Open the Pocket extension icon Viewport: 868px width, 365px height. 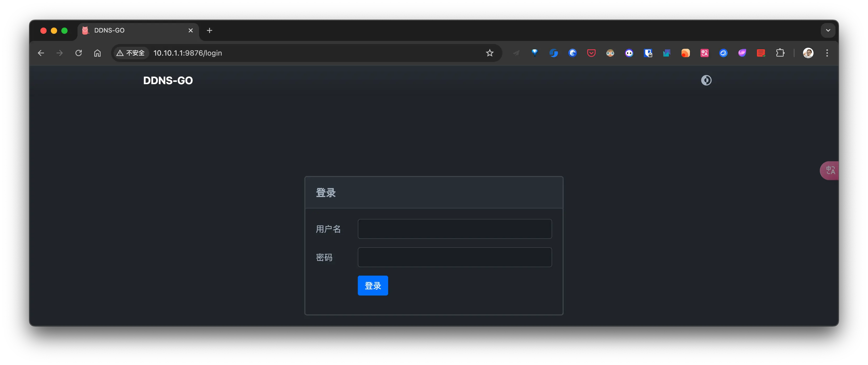point(591,53)
